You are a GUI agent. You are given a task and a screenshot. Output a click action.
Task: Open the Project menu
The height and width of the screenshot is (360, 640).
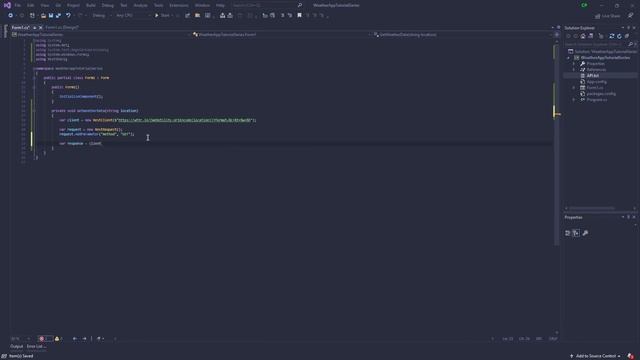tap(73, 5)
